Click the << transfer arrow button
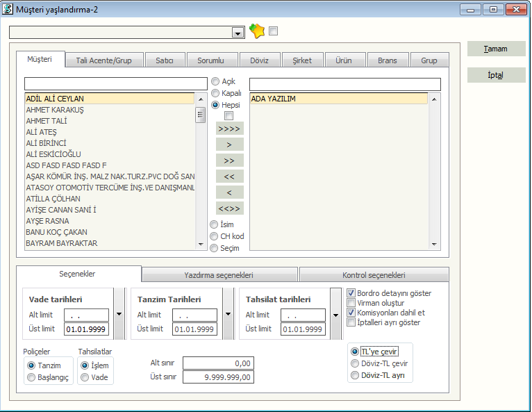The image size is (532, 412). (229, 176)
